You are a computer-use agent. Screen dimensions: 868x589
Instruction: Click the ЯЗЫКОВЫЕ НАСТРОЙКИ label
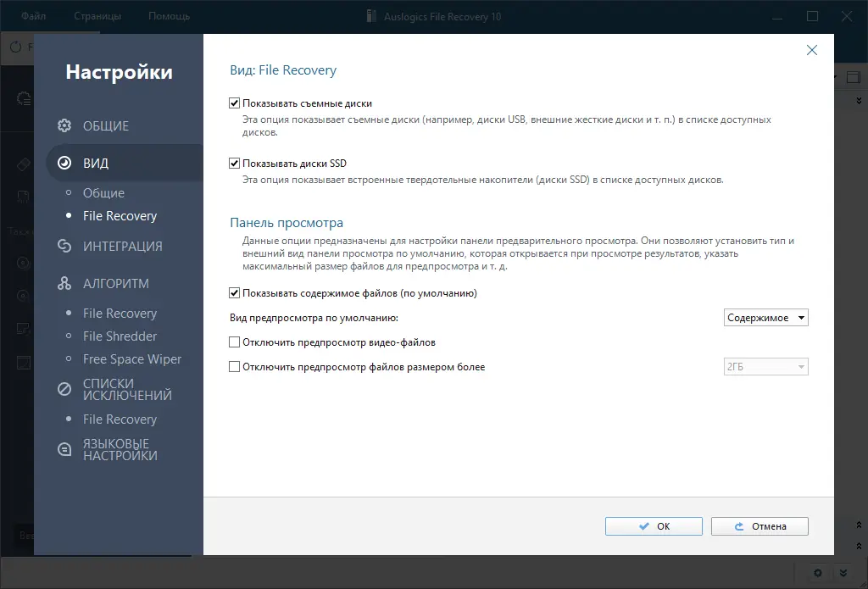(120, 449)
